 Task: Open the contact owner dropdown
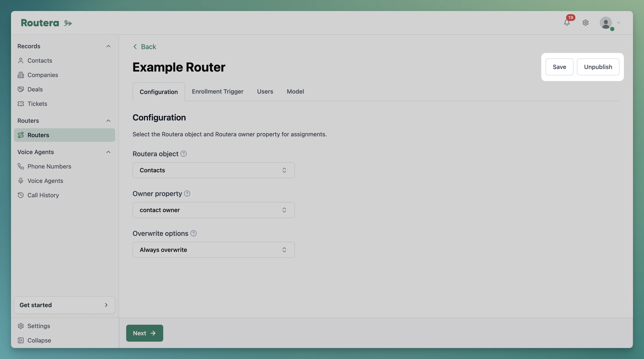(213, 210)
